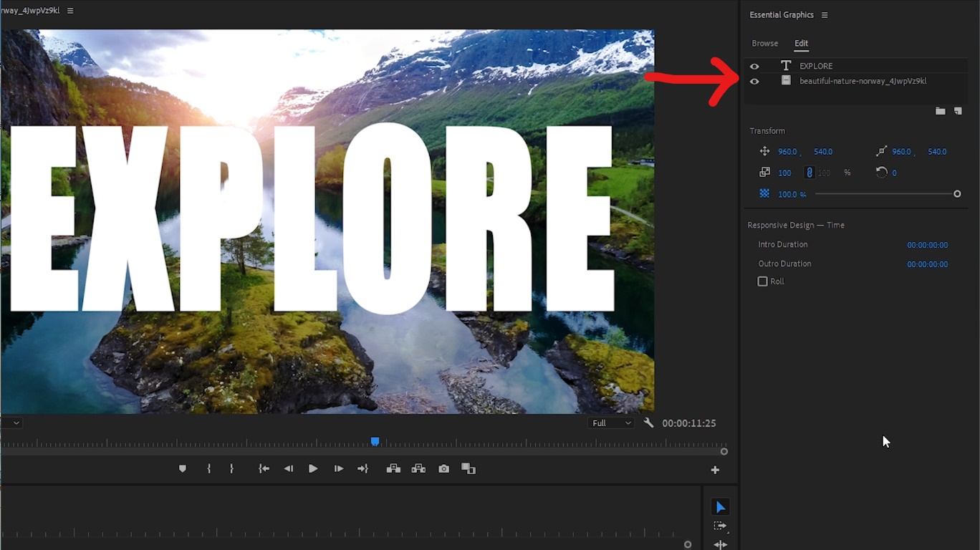Image resolution: width=980 pixels, height=550 pixels.
Task: Click the Opacity checkerboard icon
Action: [764, 193]
